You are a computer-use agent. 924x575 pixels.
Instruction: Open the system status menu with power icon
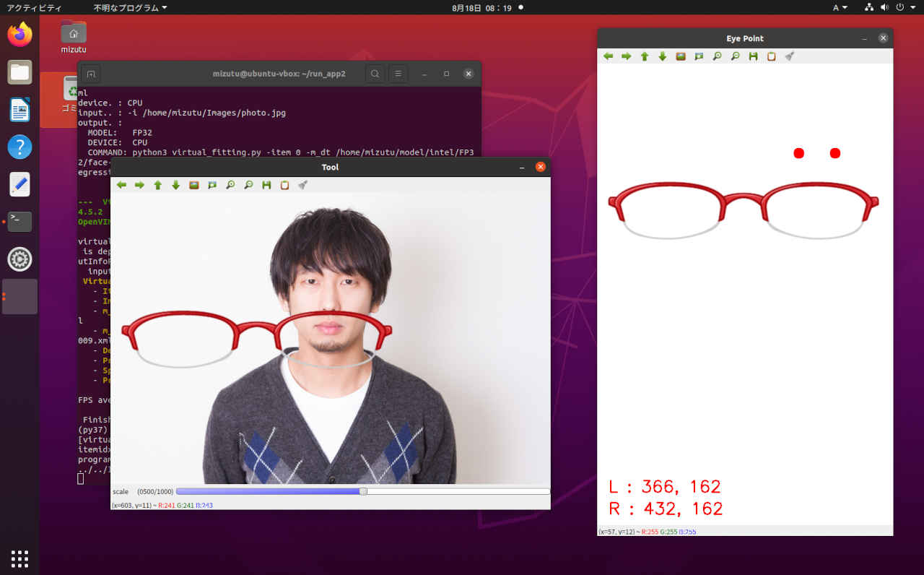pyautogui.click(x=900, y=8)
